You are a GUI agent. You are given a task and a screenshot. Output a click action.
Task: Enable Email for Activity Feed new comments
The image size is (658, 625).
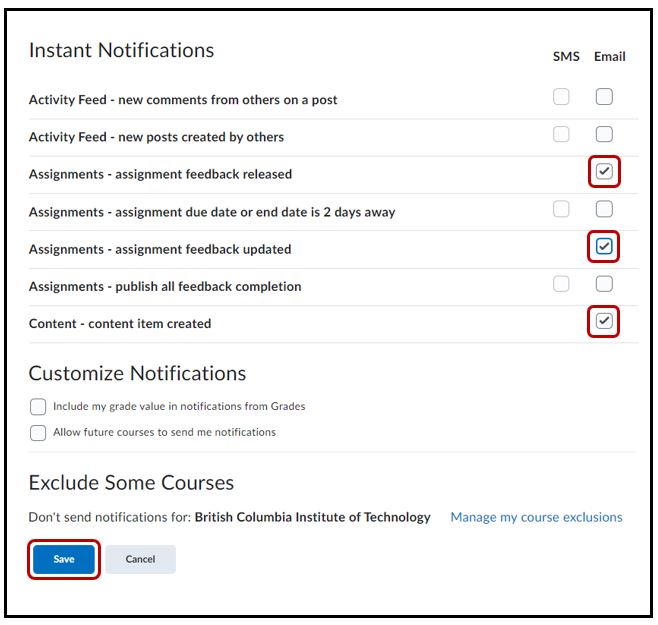[604, 97]
